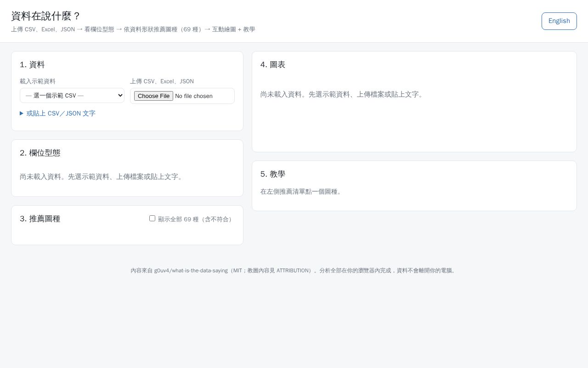Click the No file chosen text

pos(194,96)
